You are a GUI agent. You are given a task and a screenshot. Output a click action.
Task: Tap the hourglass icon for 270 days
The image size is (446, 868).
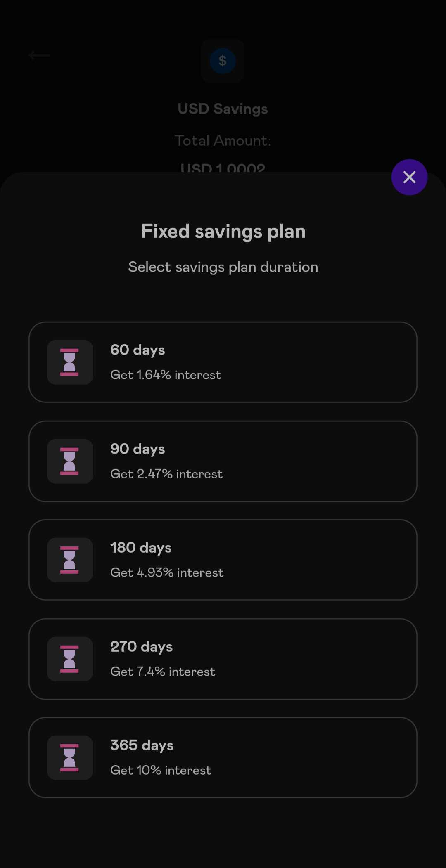click(70, 659)
